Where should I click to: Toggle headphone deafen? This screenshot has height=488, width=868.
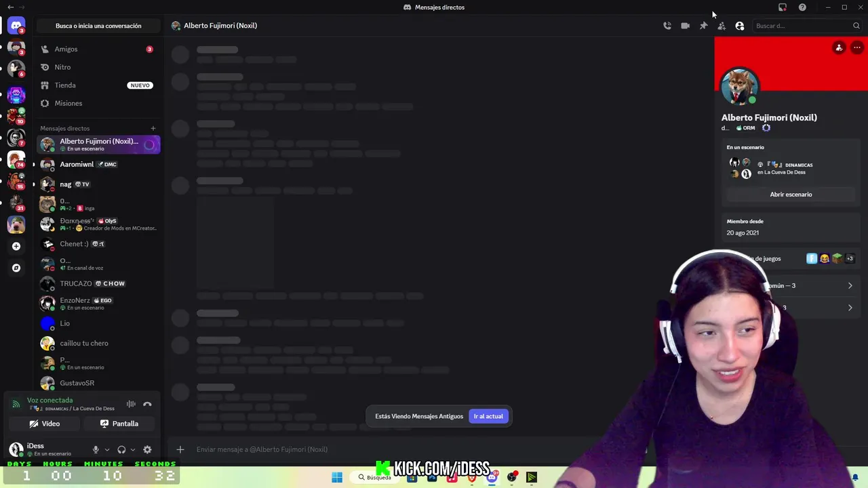click(x=121, y=449)
